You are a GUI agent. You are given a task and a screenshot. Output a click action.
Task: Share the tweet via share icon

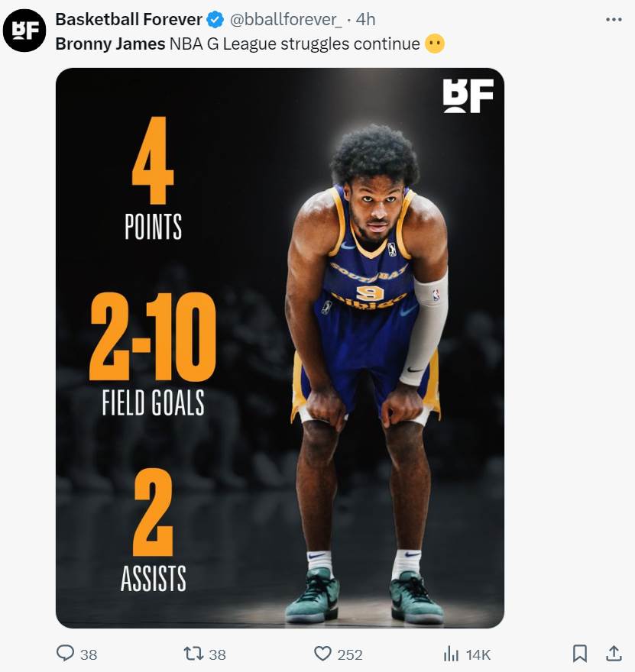coord(614,654)
